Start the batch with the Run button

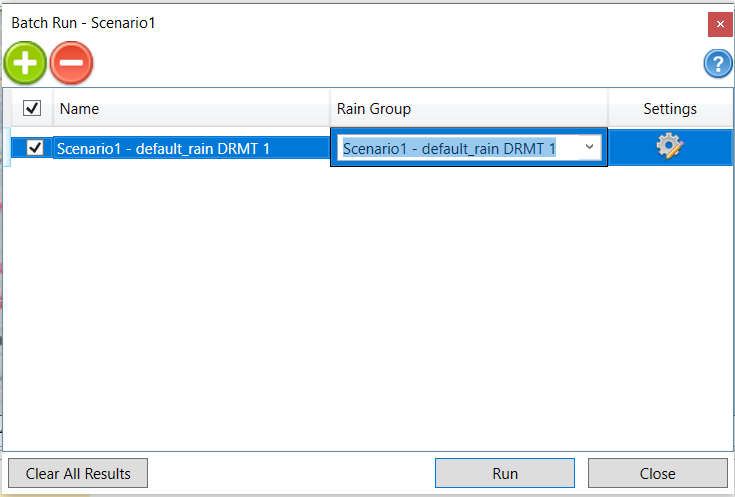pyautogui.click(x=504, y=473)
